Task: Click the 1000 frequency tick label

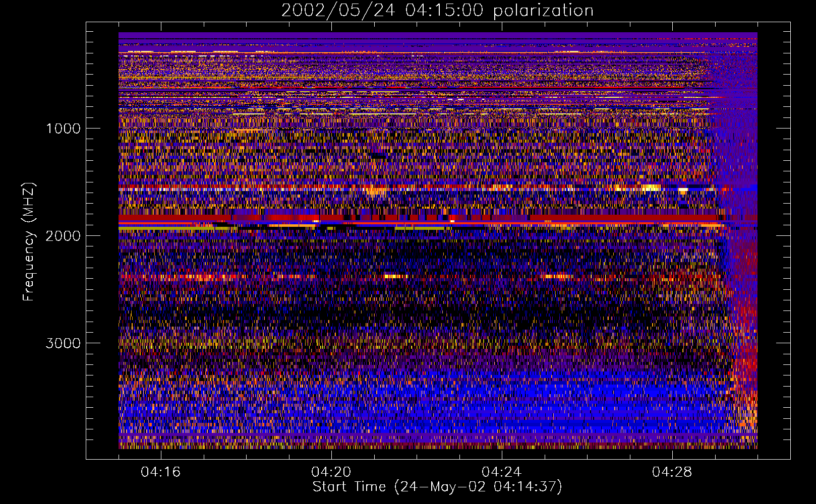Action: tap(63, 129)
